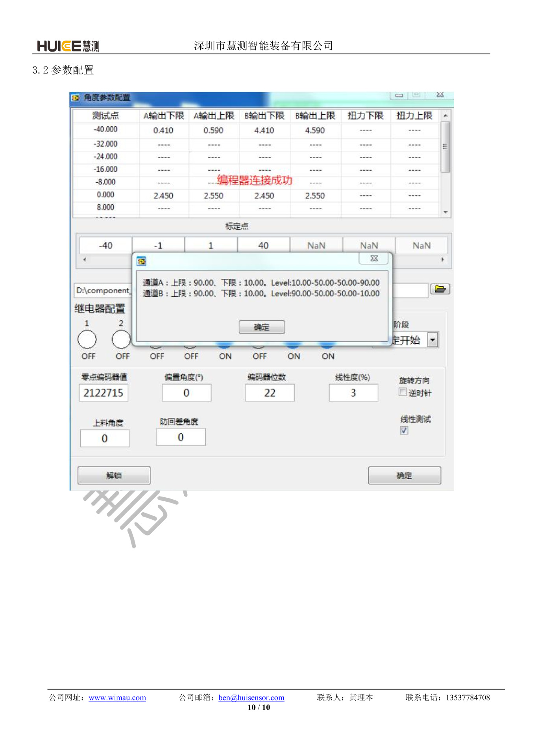Viewport: 534px width, 756px height.
Task: Click the 上料角度 input field
Action: coord(105,438)
